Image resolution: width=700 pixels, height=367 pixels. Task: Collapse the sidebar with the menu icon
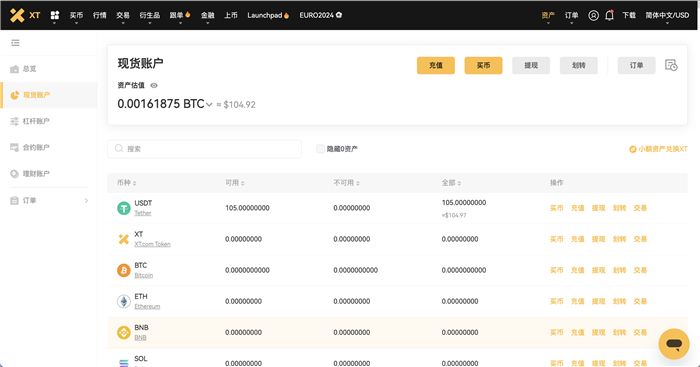[15, 43]
